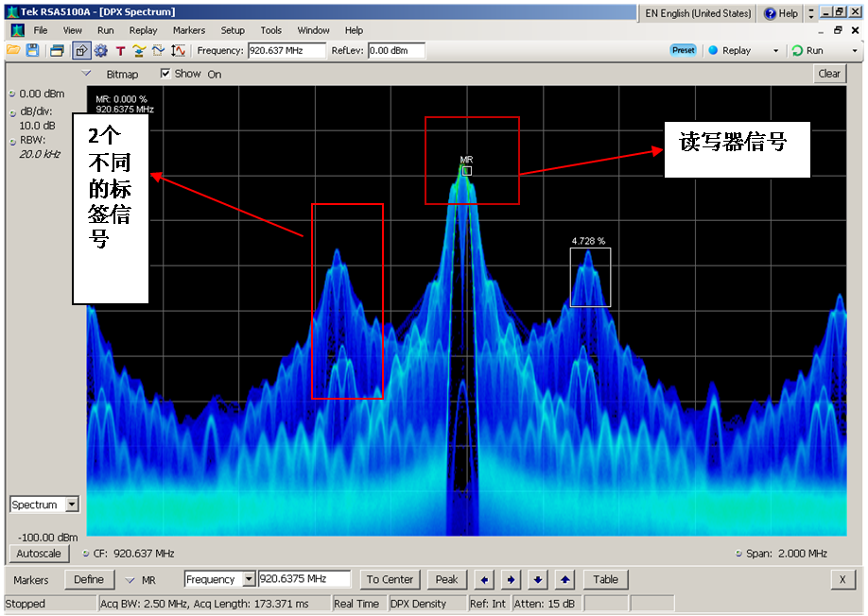Click the marker frequency value field
The height and width of the screenshot is (616, 868).
click(x=304, y=579)
